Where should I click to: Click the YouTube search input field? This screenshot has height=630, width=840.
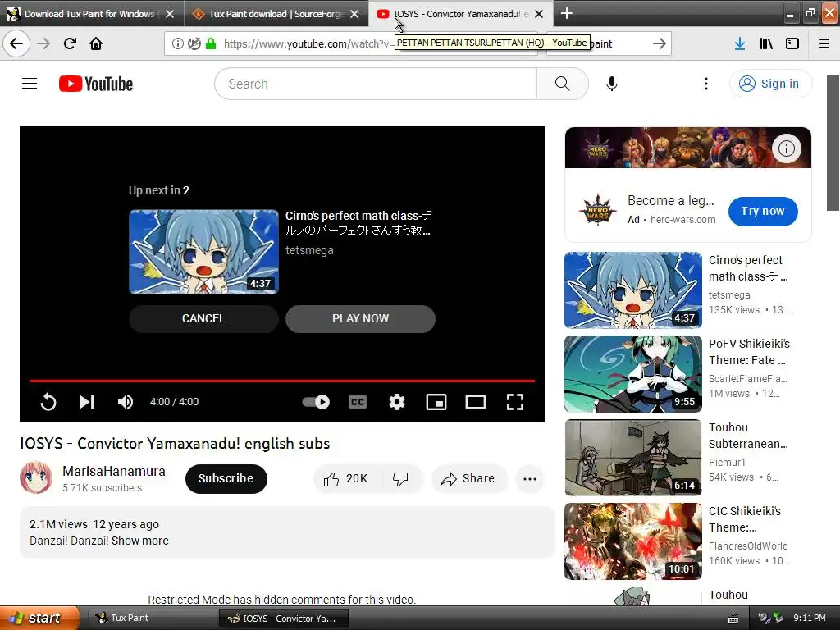(376, 84)
